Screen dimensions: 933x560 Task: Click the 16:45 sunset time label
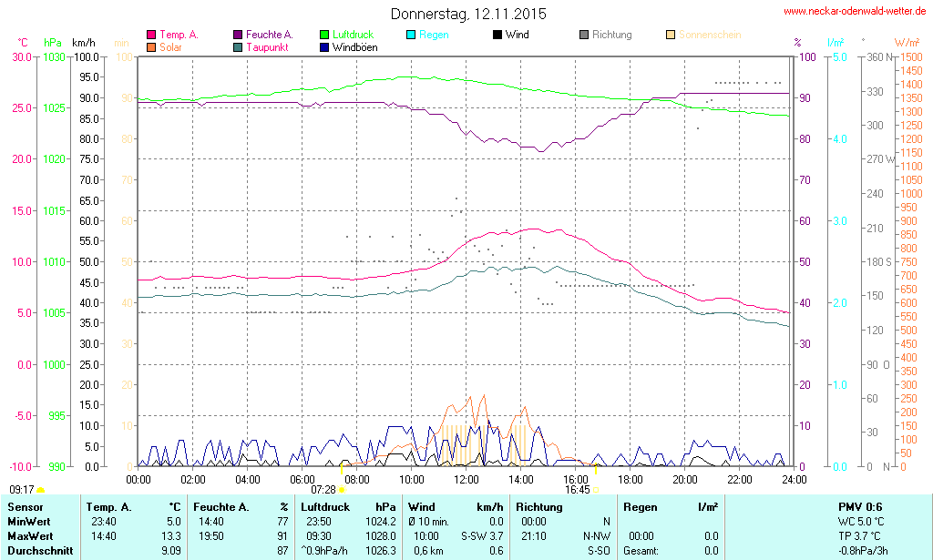click(577, 489)
